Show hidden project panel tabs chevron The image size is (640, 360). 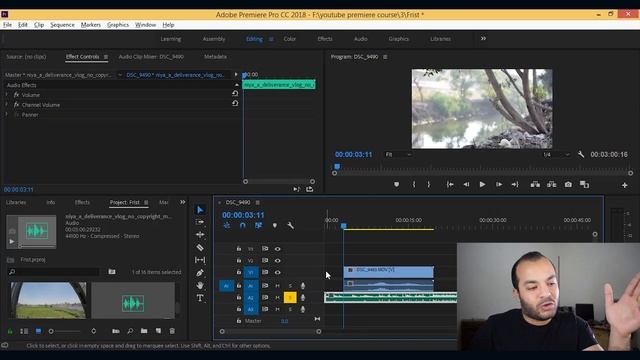pos(182,202)
